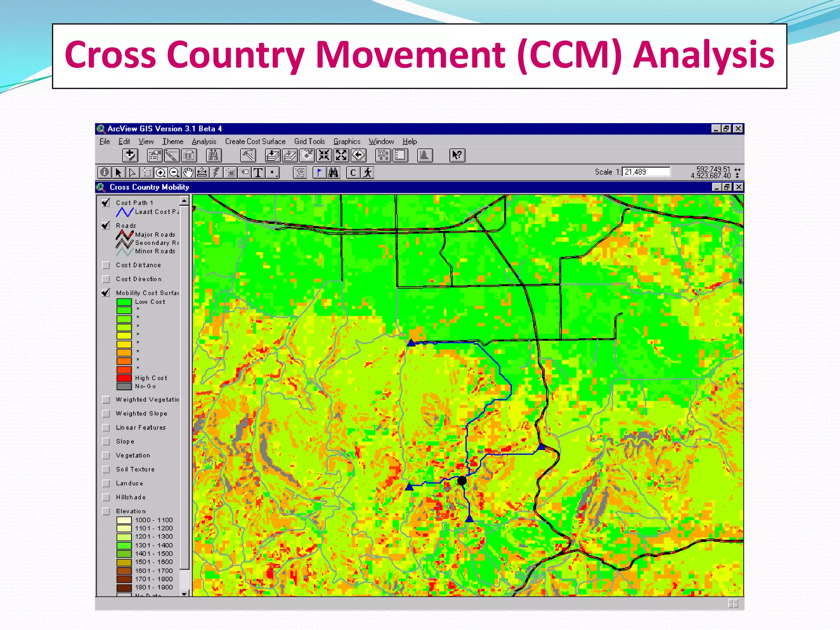Open the Draw Point tool dropdown
Image resolution: width=840 pixels, height=630 pixels.
tap(272, 173)
